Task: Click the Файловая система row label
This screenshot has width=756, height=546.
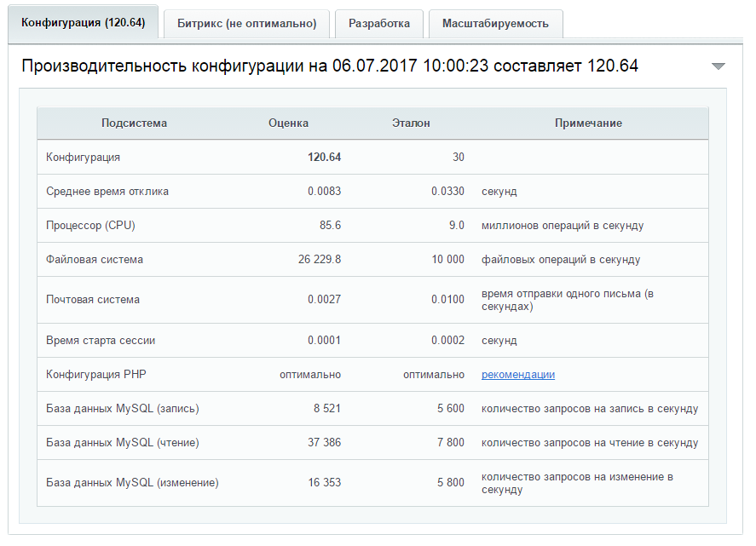Action: pos(95,260)
